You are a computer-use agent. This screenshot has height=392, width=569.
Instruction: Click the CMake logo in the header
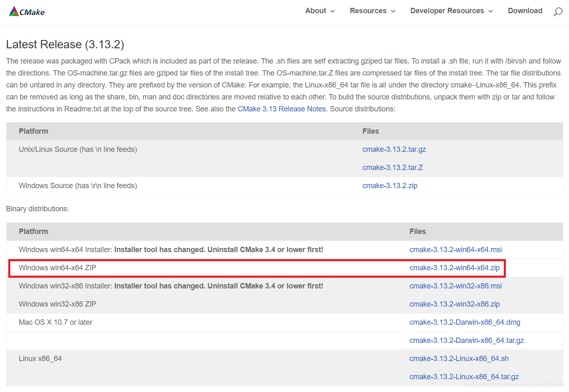[x=27, y=12]
